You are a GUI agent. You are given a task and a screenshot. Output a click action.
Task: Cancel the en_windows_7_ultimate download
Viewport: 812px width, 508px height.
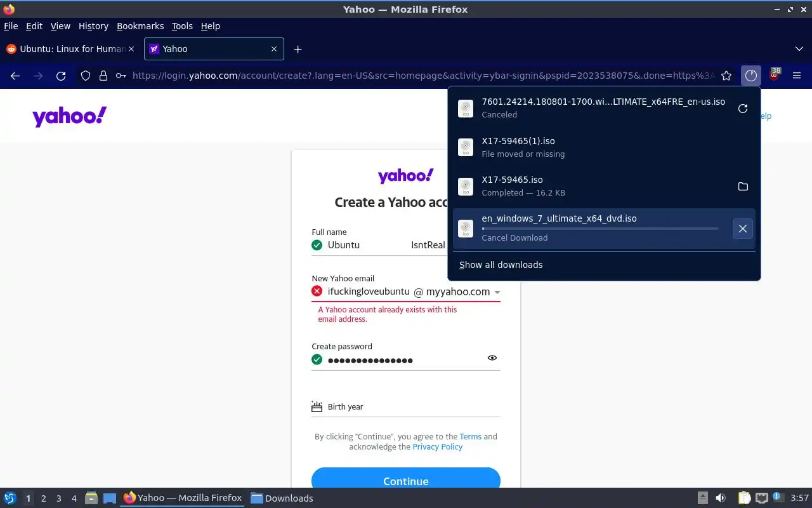click(x=743, y=228)
